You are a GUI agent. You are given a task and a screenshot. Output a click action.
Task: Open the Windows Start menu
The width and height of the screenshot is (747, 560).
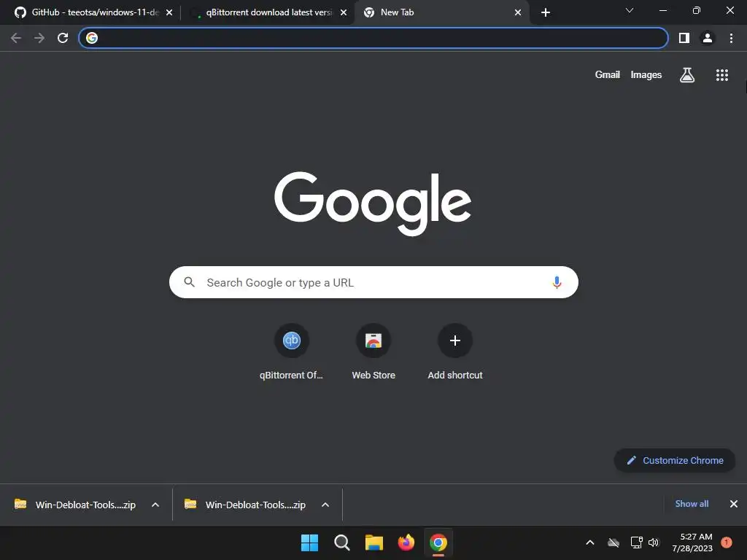click(309, 542)
